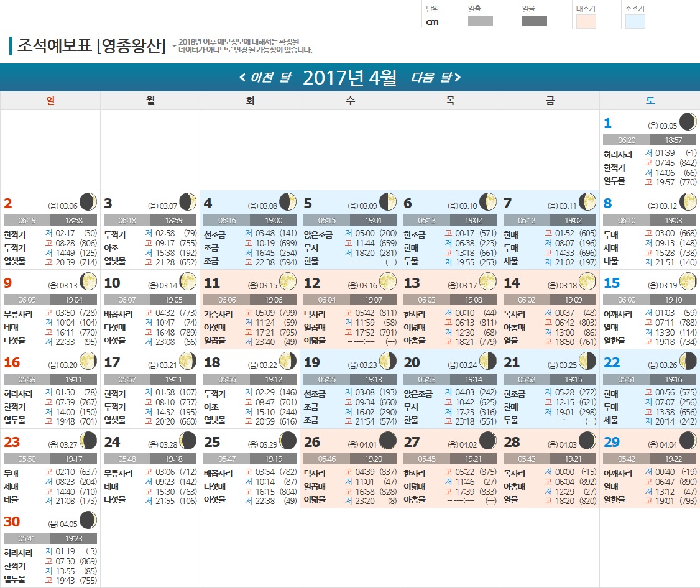Click the page title '조석예보표 [영종왕산]'
The image size is (700, 588).
[x=91, y=45]
